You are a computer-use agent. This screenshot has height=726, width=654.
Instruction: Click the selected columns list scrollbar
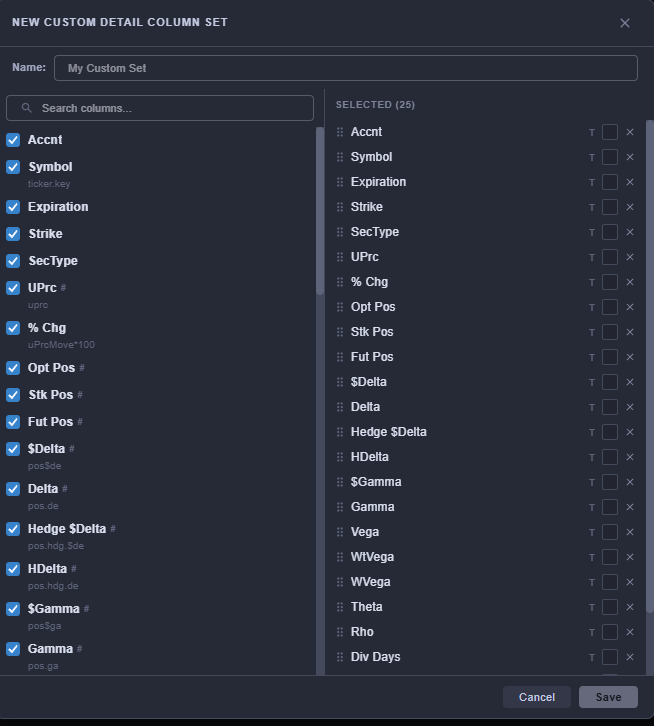click(649, 366)
